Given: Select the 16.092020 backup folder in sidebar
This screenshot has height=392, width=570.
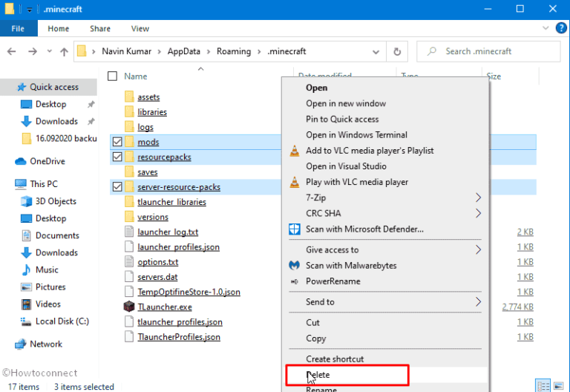Looking at the screenshot, I should pyautogui.click(x=66, y=138).
